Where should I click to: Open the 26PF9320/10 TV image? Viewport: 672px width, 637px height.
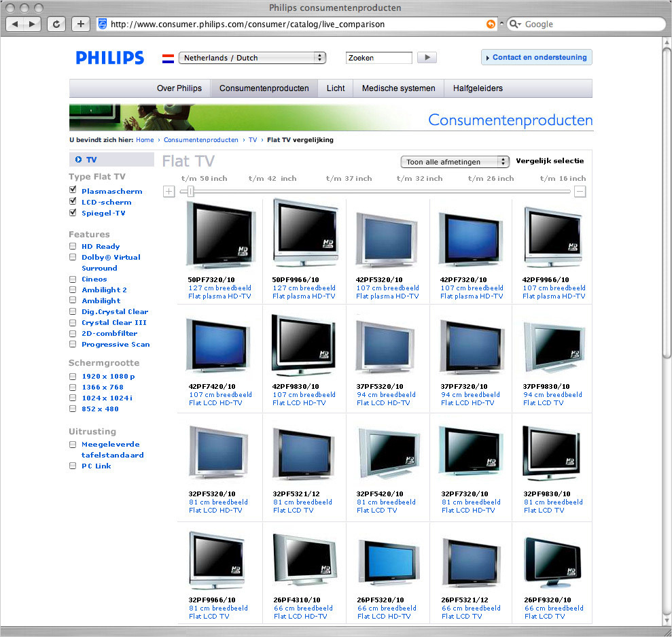tap(553, 562)
